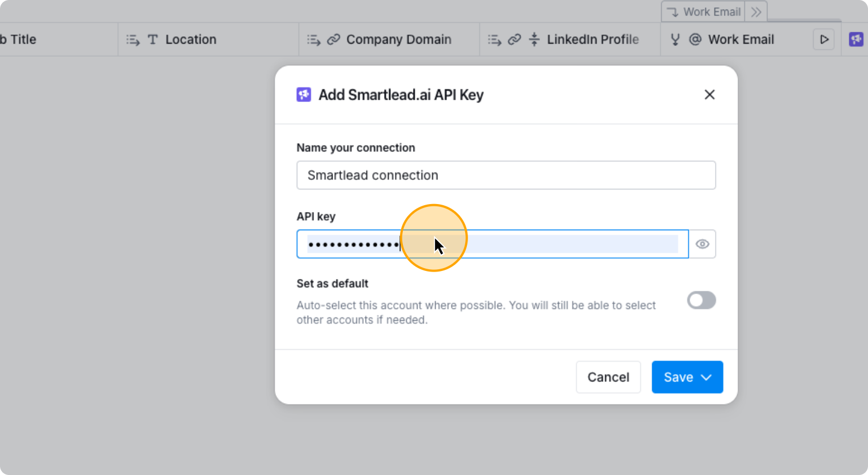
Task: Click the list icon in Company Domain header
Action: pyautogui.click(x=313, y=39)
